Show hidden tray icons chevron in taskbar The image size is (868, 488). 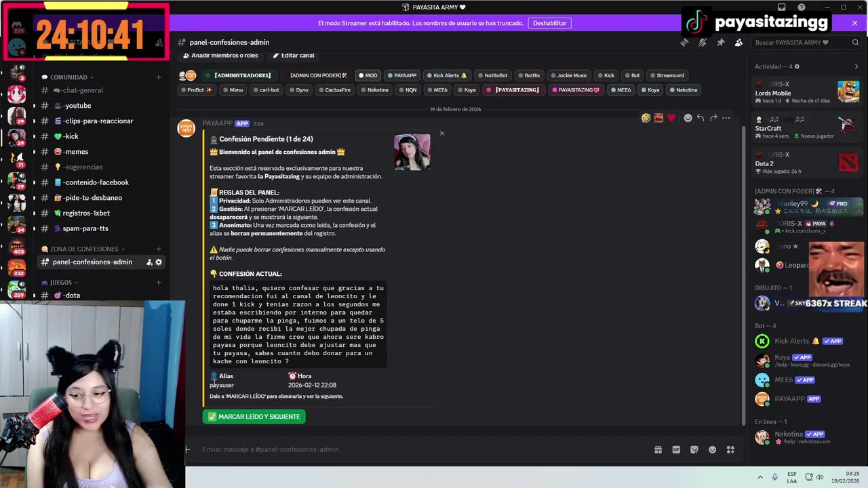point(759,477)
